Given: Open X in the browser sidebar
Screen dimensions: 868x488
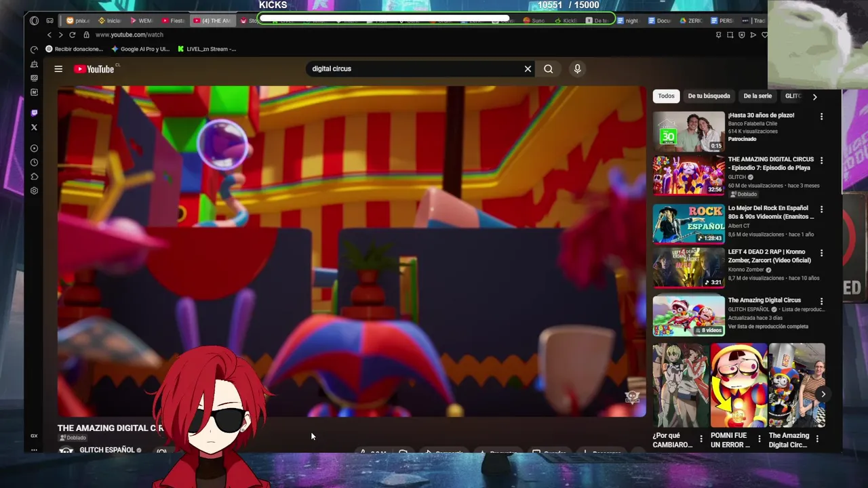Looking at the screenshot, I should click(34, 127).
